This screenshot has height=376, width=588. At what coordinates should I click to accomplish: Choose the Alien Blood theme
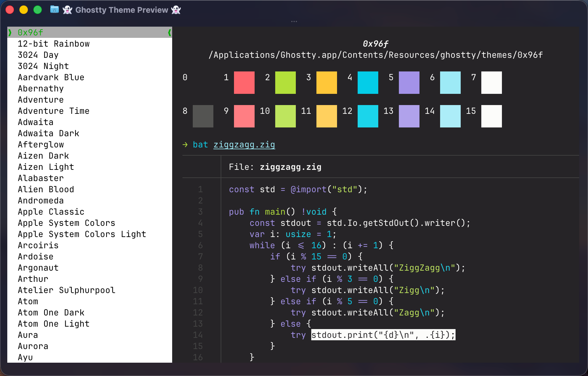pos(90,189)
